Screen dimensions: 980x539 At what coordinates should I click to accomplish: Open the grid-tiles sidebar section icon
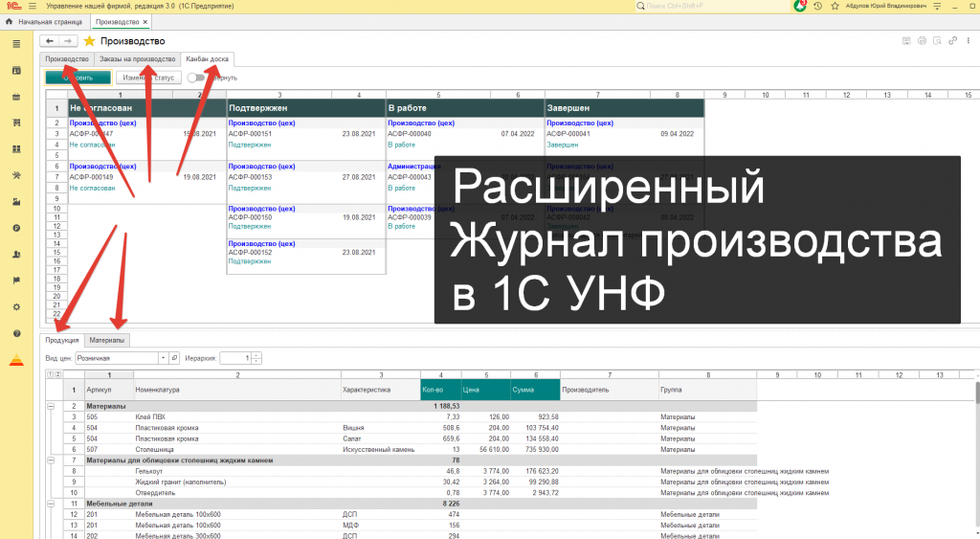16,148
